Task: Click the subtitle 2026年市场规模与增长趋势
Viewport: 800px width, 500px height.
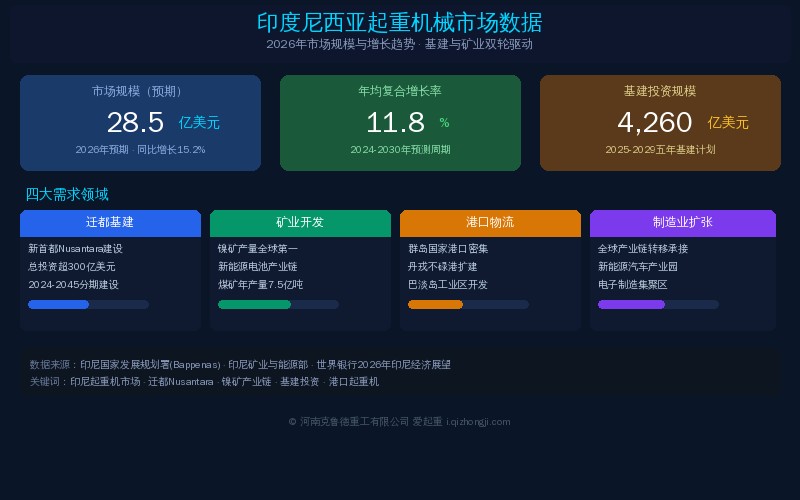Action: coord(340,44)
